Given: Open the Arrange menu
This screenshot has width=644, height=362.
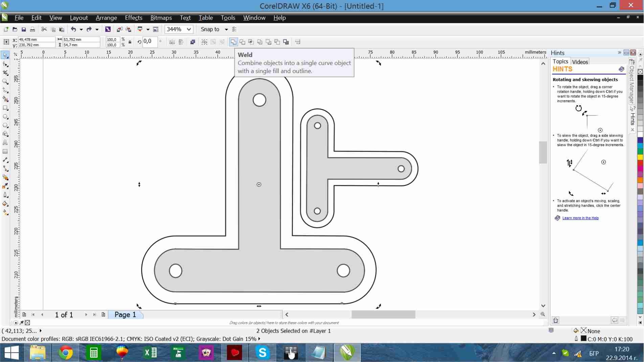Looking at the screenshot, I should click(106, 18).
